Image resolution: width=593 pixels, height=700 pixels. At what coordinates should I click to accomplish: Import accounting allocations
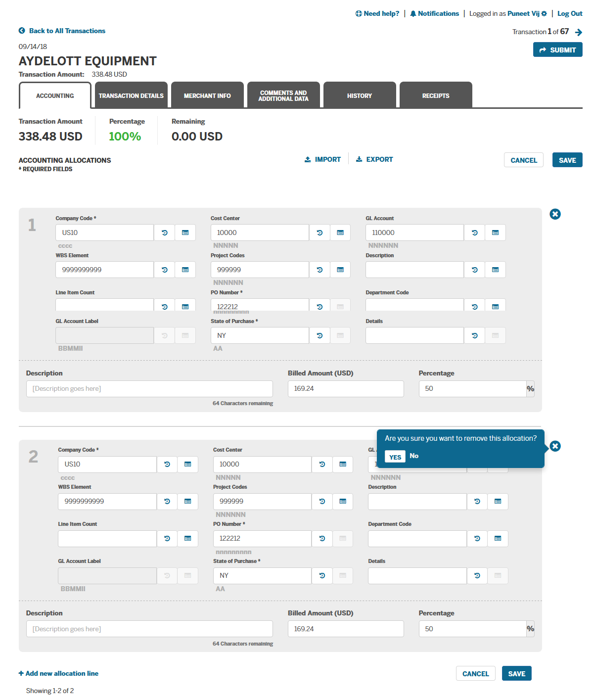point(323,159)
